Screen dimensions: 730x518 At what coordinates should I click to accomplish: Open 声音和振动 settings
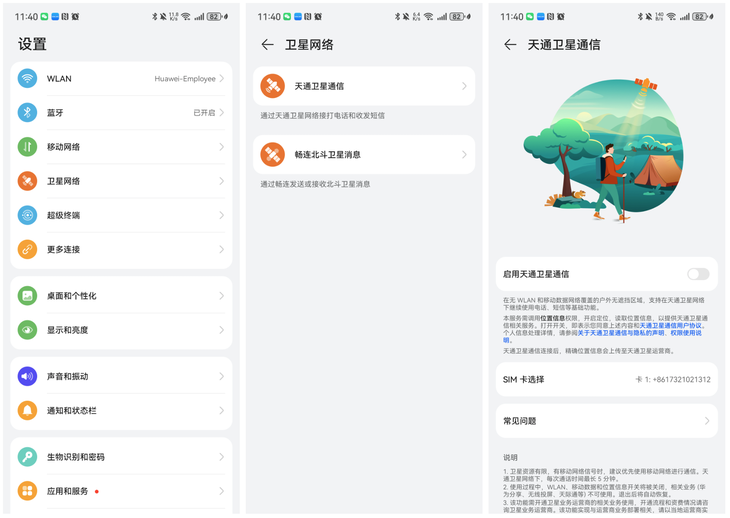[121, 376]
